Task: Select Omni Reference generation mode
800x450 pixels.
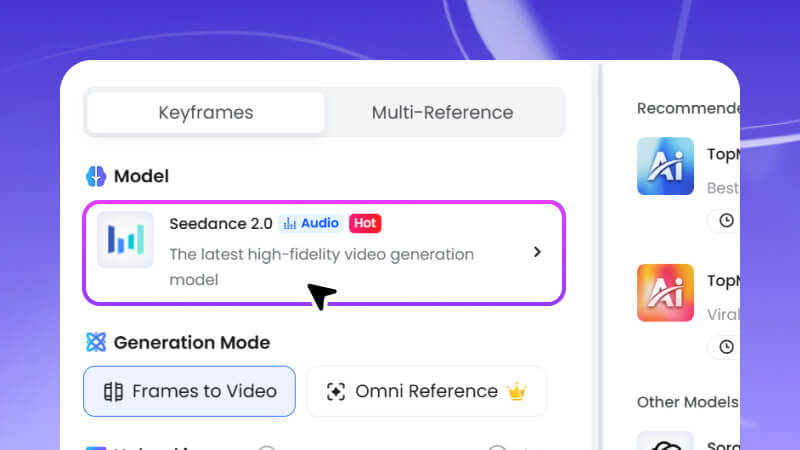Action: tap(426, 391)
